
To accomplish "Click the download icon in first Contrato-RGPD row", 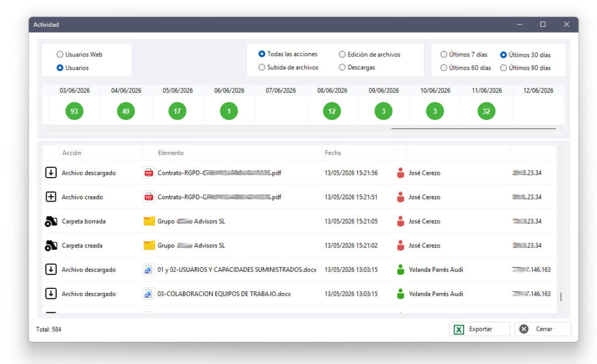I will 51,172.
